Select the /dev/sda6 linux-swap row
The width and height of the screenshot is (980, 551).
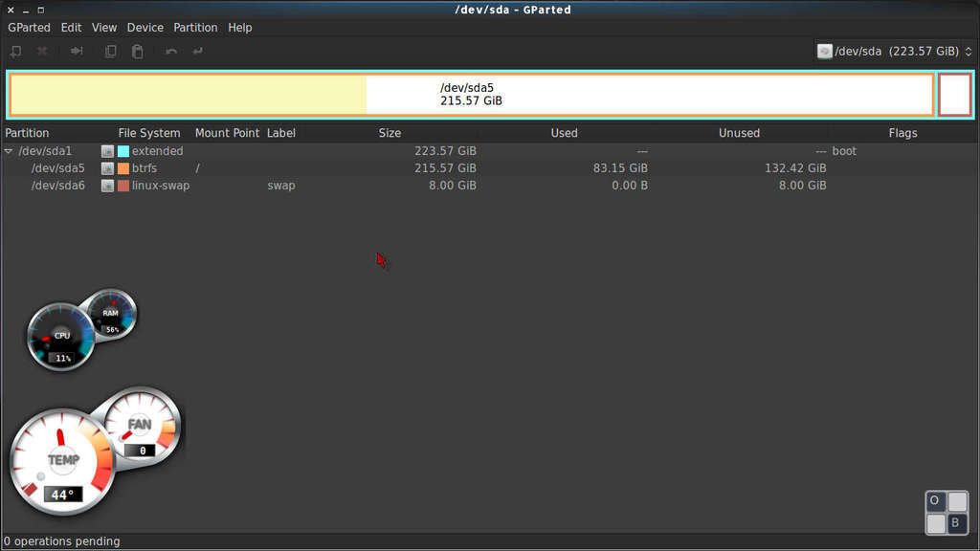[x=57, y=186]
